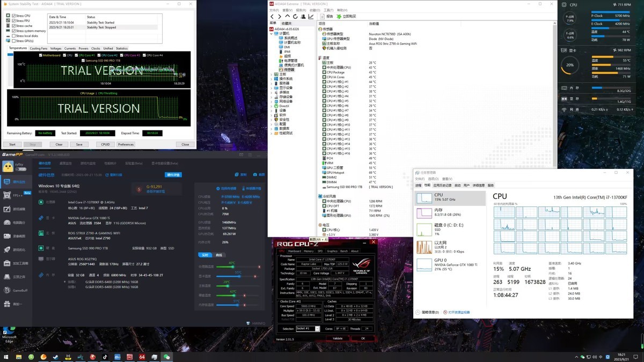The width and height of the screenshot is (644, 362).
Task: Click AIDA64 toolbar Up arrow
Action: click(287, 17)
